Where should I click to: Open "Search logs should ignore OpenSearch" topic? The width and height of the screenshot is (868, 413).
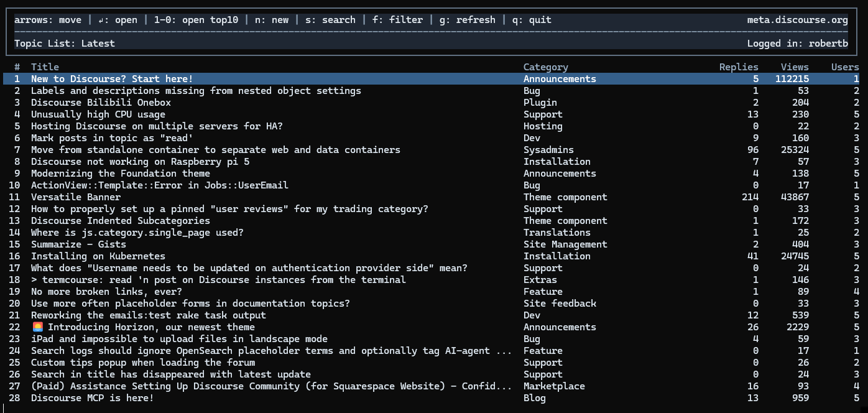pos(272,351)
